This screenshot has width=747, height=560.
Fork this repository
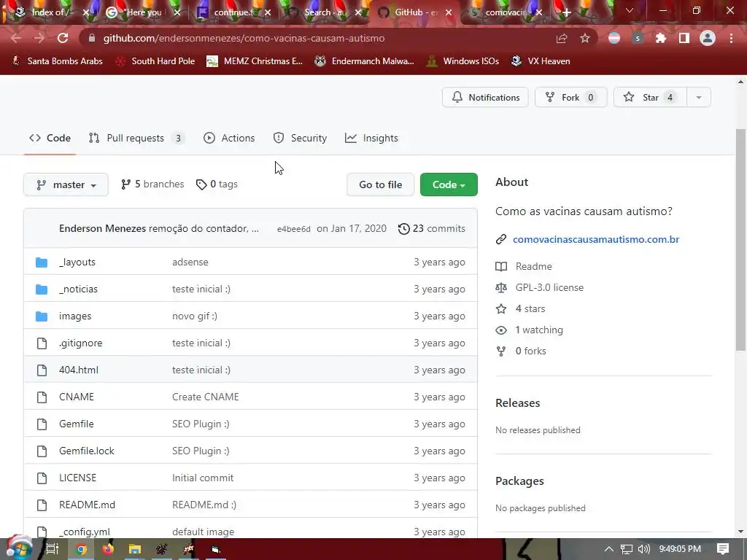pyautogui.click(x=570, y=97)
